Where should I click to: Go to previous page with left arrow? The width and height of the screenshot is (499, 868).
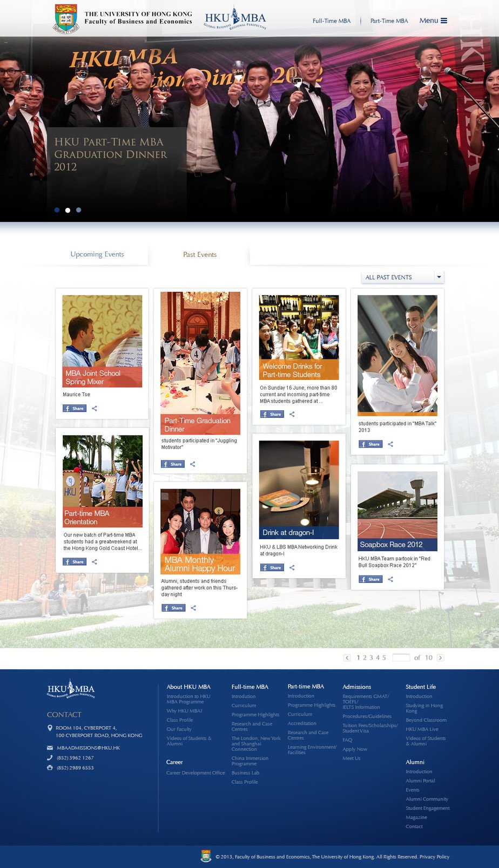click(x=347, y=657)
